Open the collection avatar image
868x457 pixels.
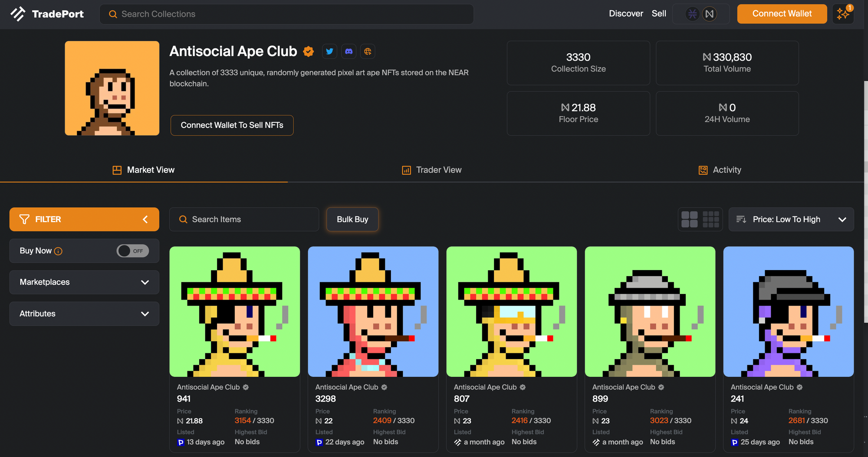(x=112, y=88)
